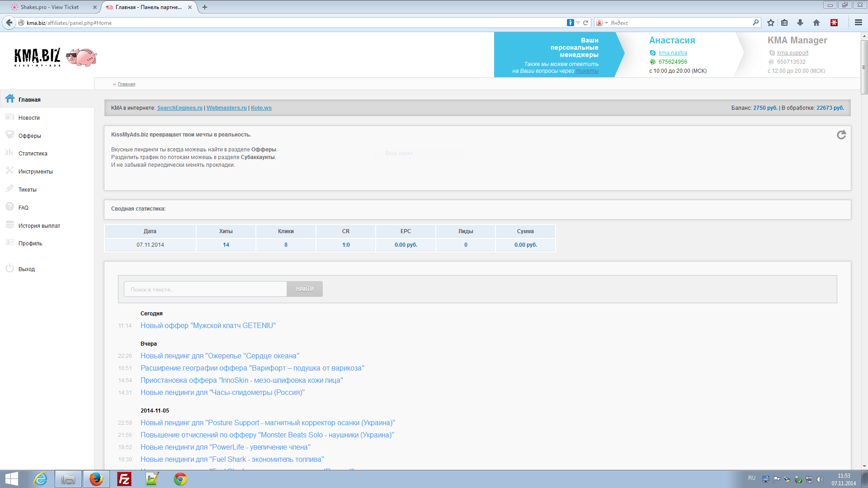Viewport: 868px width, 488px height.
Task: Click kma.nastya Skype contact link
Action: coord(673,53)
